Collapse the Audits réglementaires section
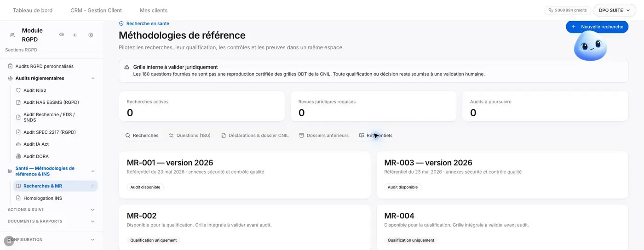644x250 pixels. (93, 78)
